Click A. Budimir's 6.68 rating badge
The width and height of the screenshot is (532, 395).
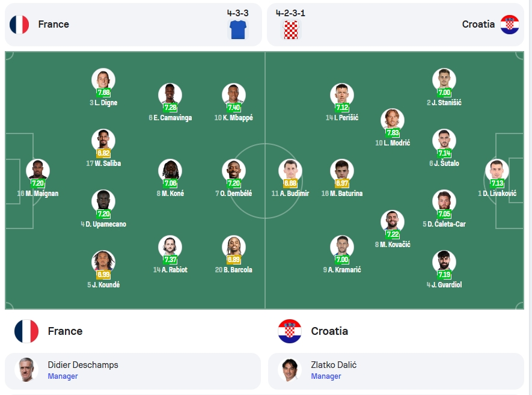point(290,183)
